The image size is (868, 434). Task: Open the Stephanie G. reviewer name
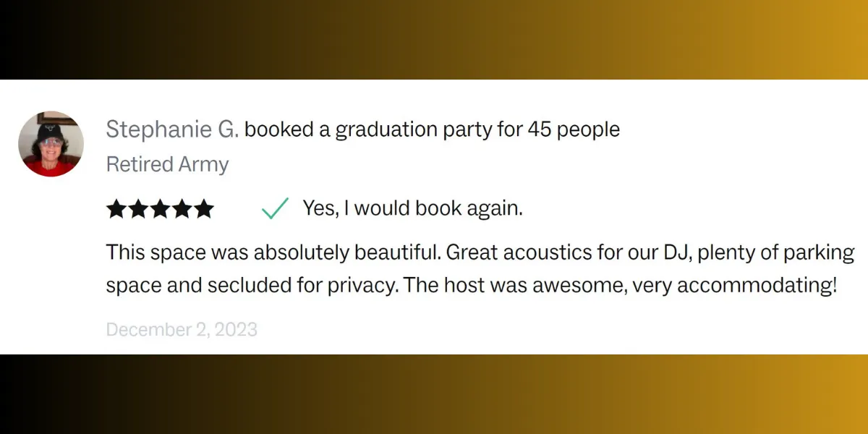[172, 130]
